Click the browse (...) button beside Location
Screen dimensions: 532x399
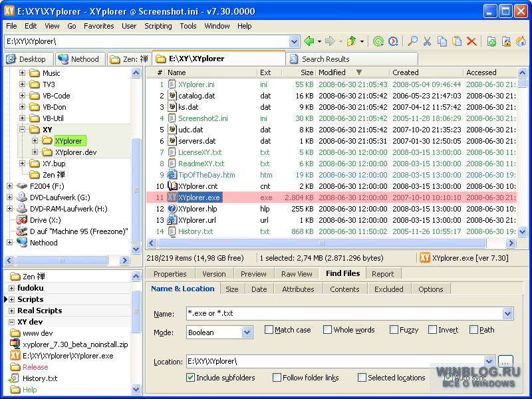[505, 361]
